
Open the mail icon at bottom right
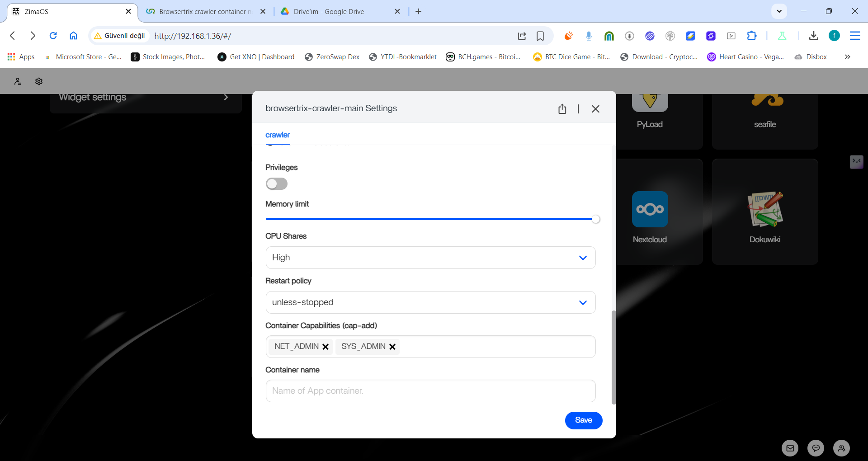tap(790, 448)
